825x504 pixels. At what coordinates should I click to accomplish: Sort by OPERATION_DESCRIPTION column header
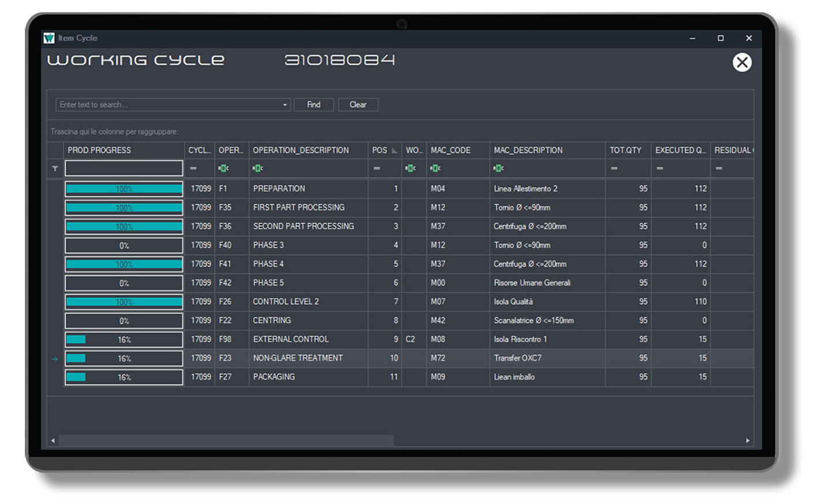click(308, 150)
